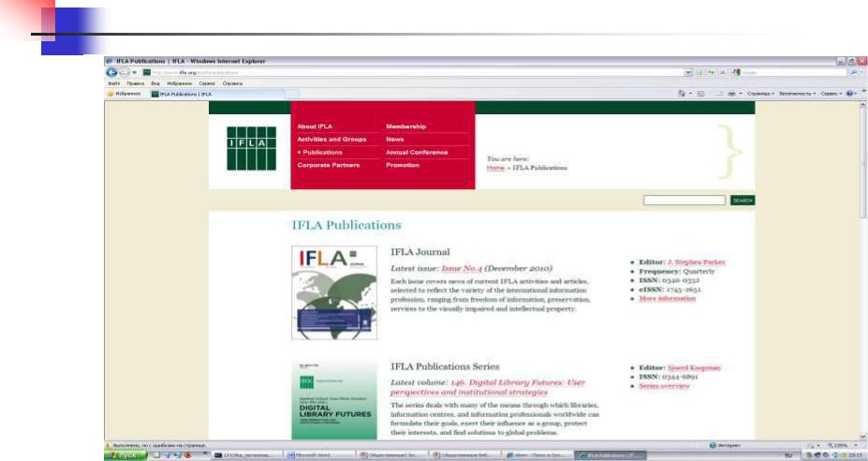
Task: Click the green SEARCH button
Action: [743, 200]
